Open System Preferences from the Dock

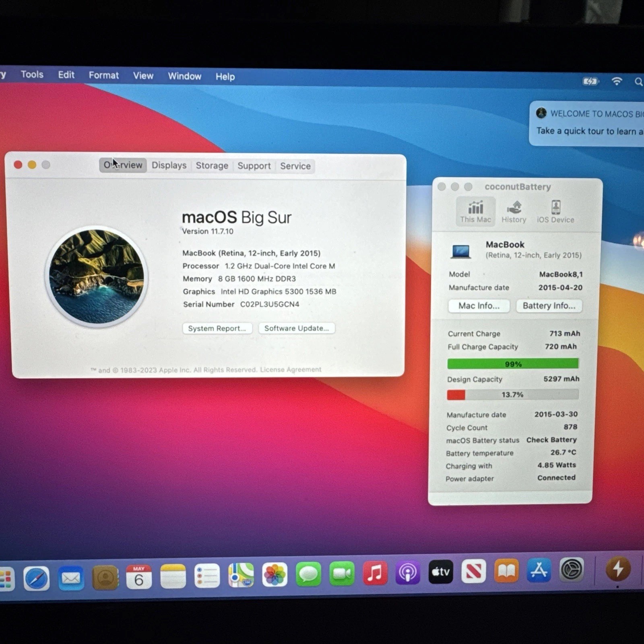(572, 570)
